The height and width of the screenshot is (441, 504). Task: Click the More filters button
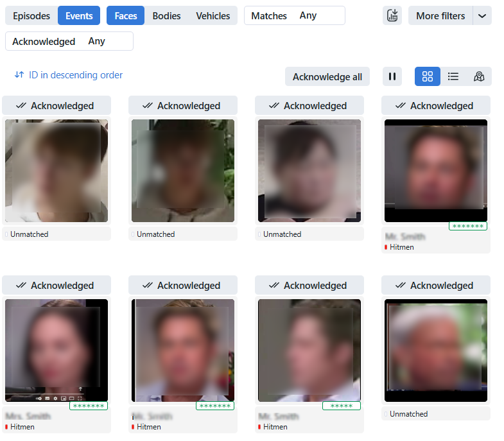pos(440,16)
